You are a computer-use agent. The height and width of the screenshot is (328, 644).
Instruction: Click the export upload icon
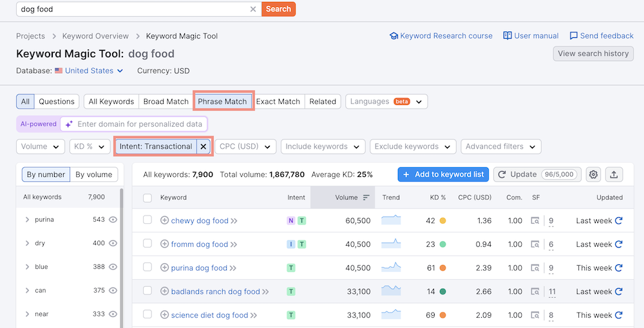coord(614,174)
